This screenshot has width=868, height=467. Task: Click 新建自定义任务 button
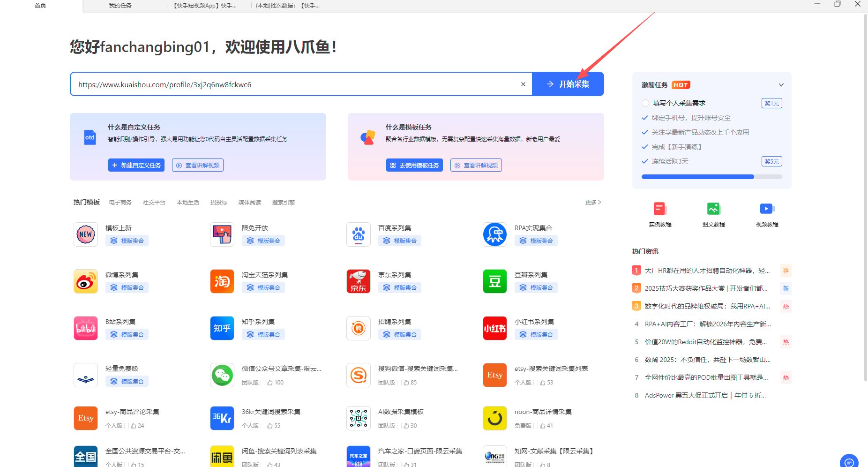136,165
